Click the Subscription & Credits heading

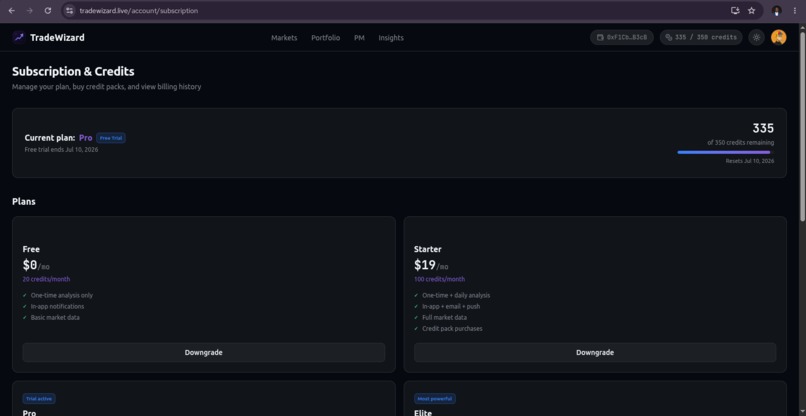pyautogui.click(x=73, y=71)
